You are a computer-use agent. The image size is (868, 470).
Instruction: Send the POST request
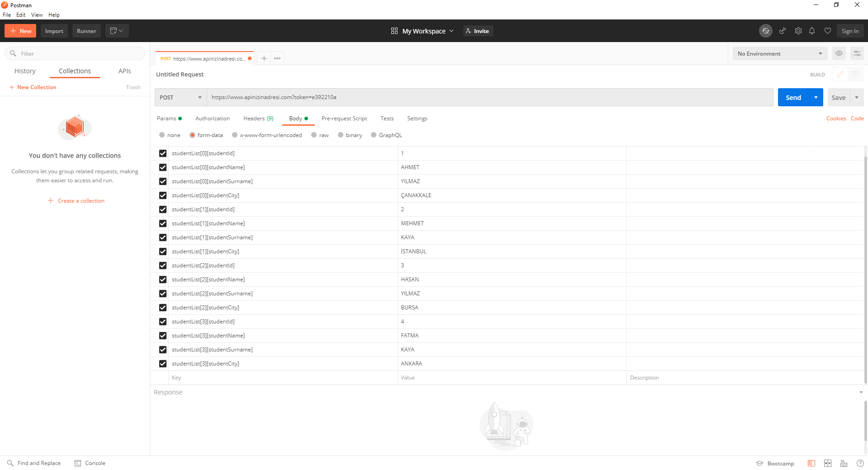(x=793, y=97)
